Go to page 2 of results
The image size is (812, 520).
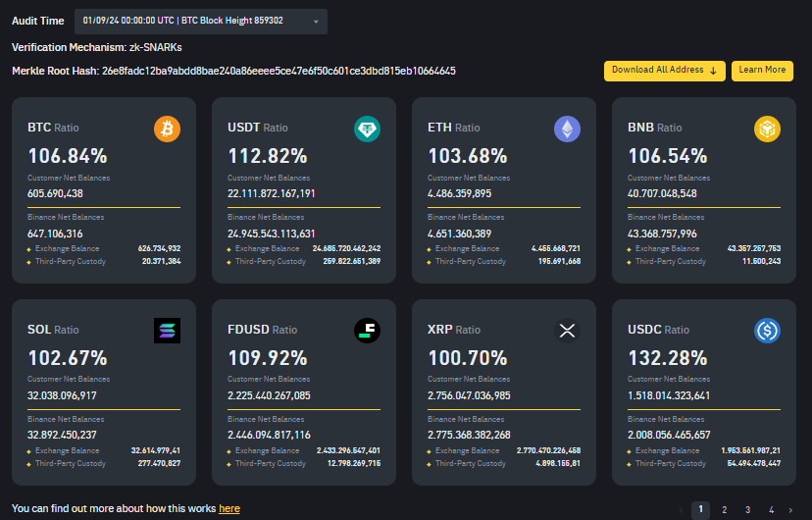(724, 510)
